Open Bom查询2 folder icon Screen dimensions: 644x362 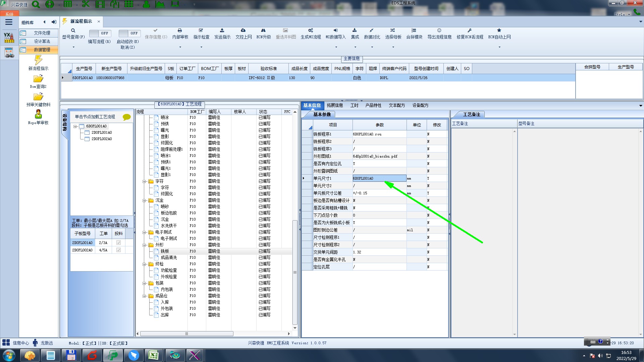tap(38, 79)
